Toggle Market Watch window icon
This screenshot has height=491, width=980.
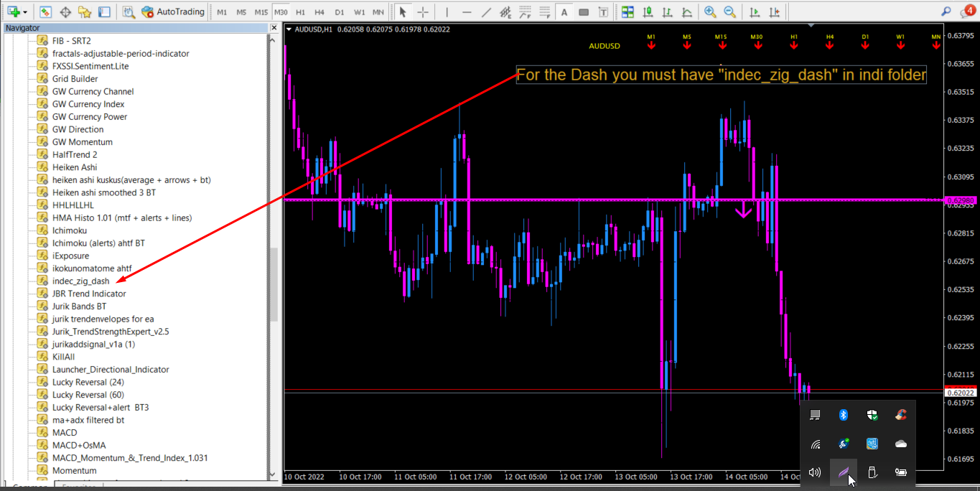(x=45, y=11)
